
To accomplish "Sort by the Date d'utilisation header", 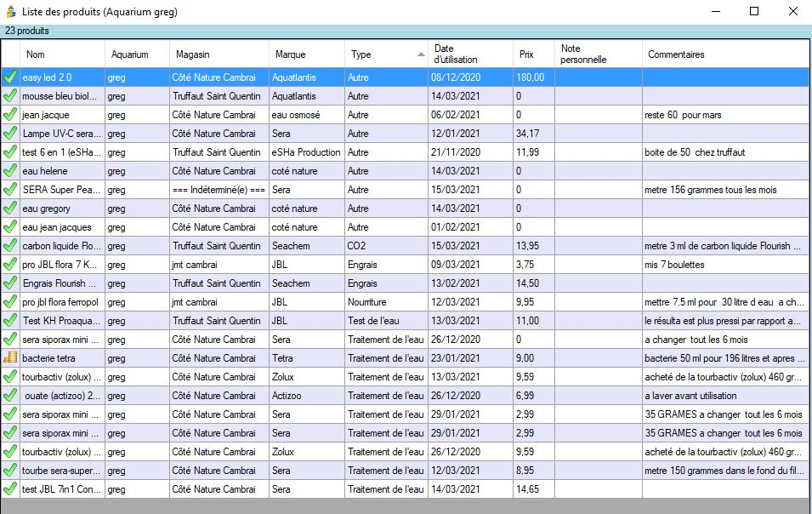I will (x=471, y=54).
